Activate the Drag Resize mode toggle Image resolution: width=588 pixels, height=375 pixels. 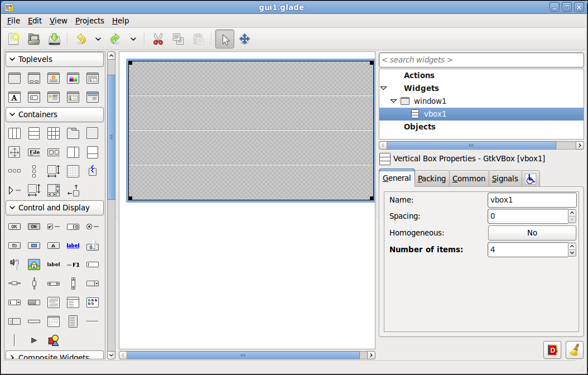pyautogui.click(x=244, y=39)
